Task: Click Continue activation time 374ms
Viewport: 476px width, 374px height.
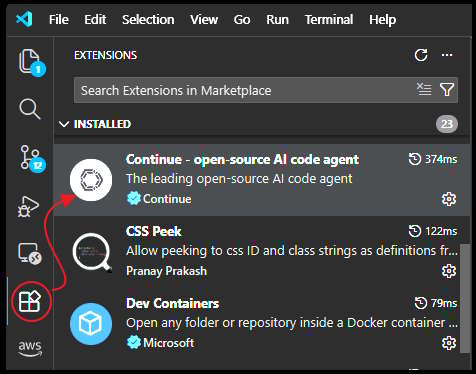Action: tap(433, 159)
